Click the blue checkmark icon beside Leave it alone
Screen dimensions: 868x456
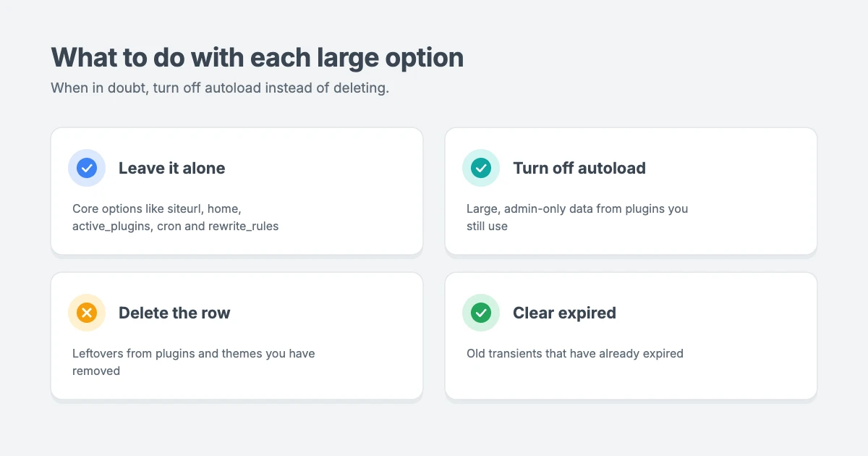point(87,168)
